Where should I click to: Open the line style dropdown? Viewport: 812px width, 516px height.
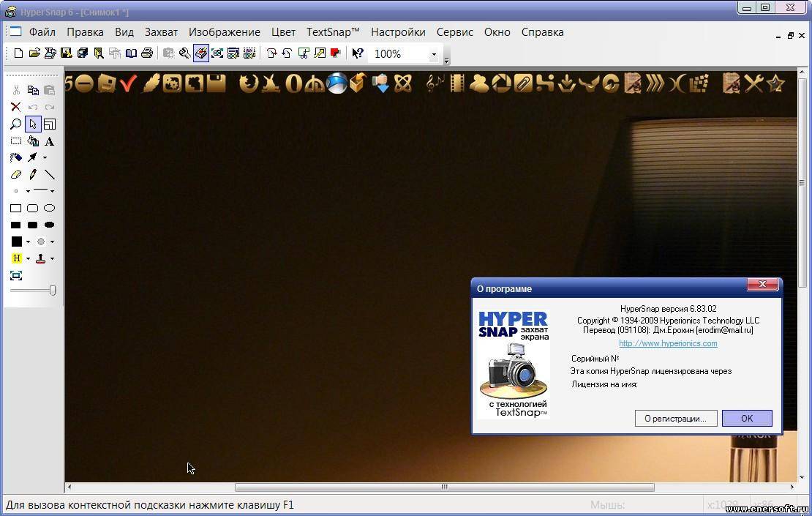(52, 192)
